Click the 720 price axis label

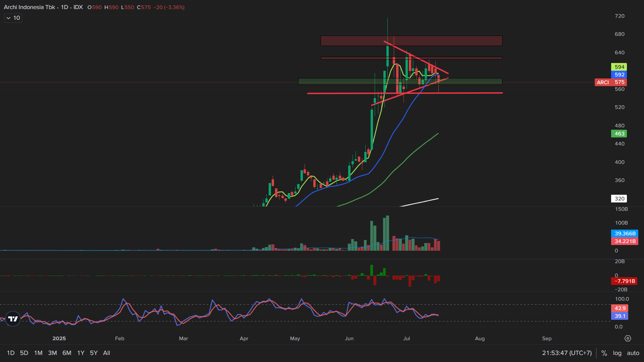(x=620, y=16)
